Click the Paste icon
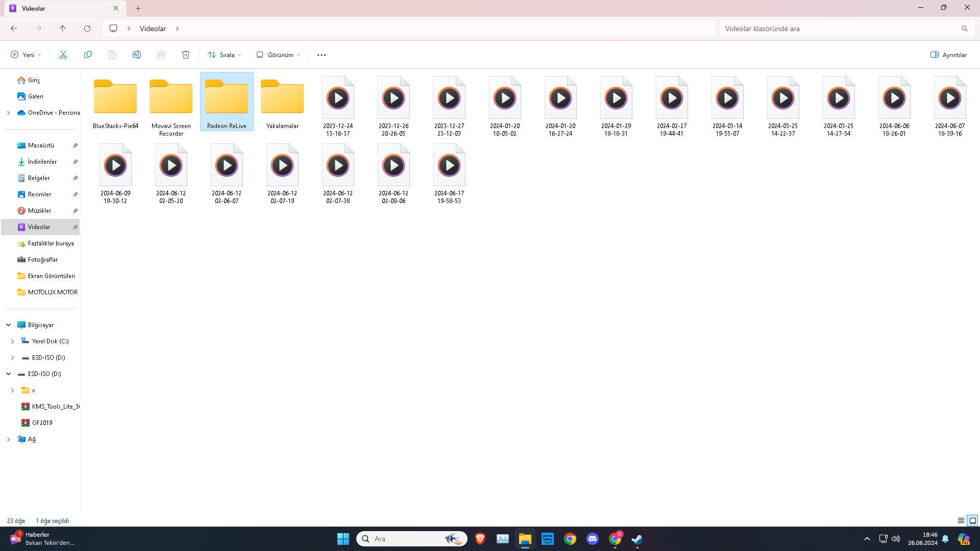Viewport: 980px width, 551px height. click(112, 55)
